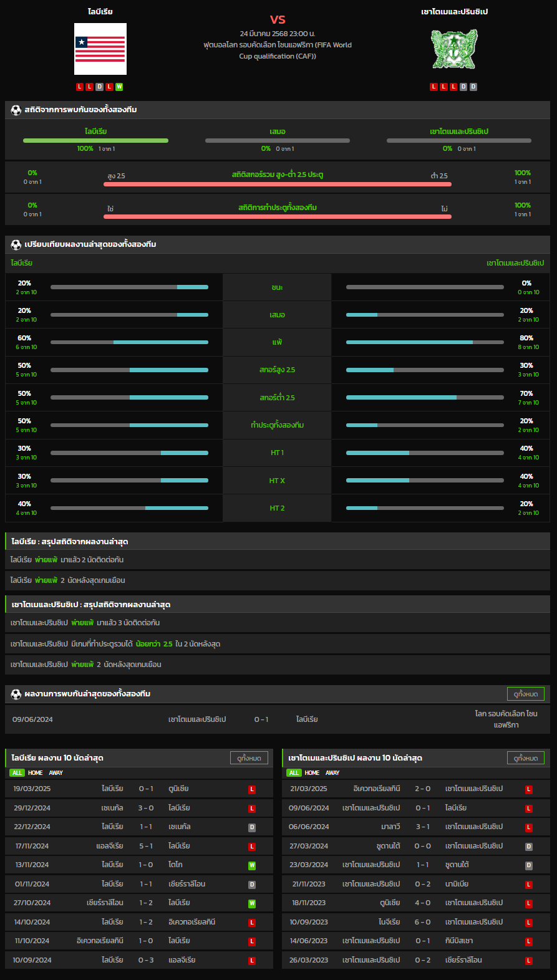557x980 pixels.
Task: Click the W result badge for 13/11/2024 Liberia match
Action: (x=252, y=865)
